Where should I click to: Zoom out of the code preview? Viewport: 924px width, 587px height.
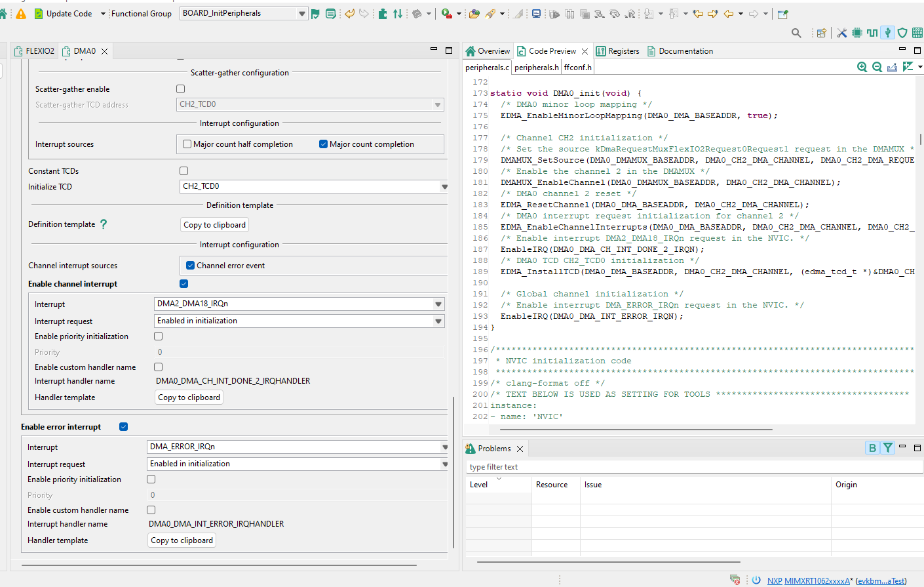(877, 67)
